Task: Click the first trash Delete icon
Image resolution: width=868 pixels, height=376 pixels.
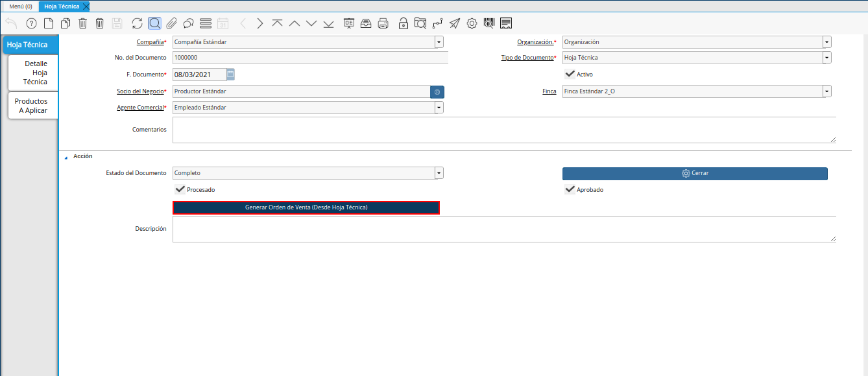Action: pyautogui.click(x=82, y=24)
